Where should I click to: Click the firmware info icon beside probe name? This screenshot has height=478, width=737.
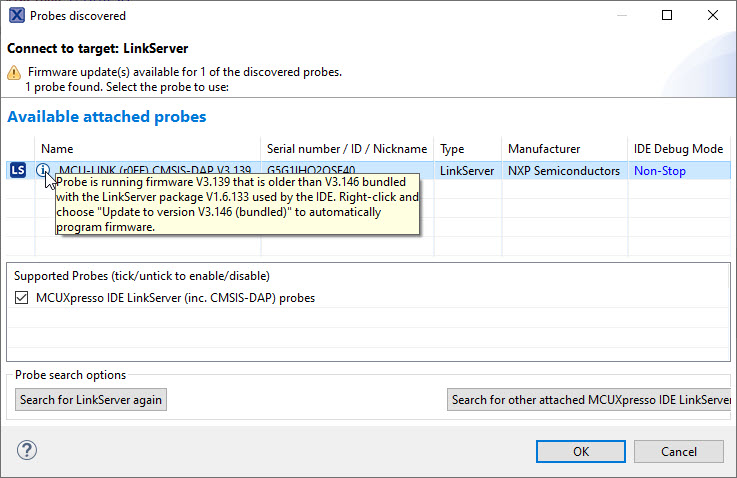click(x=43, y=170)
